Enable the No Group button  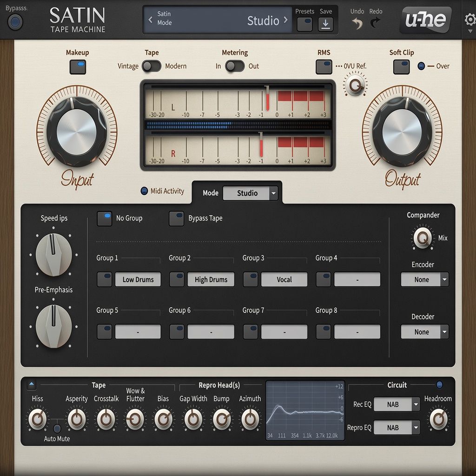click(x=105, y=218)
